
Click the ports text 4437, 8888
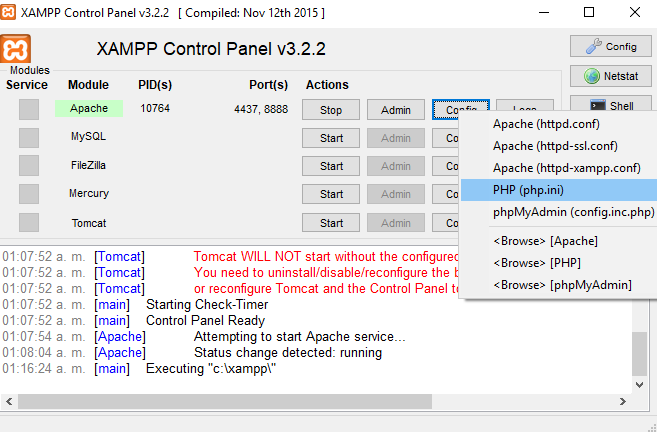261,109
